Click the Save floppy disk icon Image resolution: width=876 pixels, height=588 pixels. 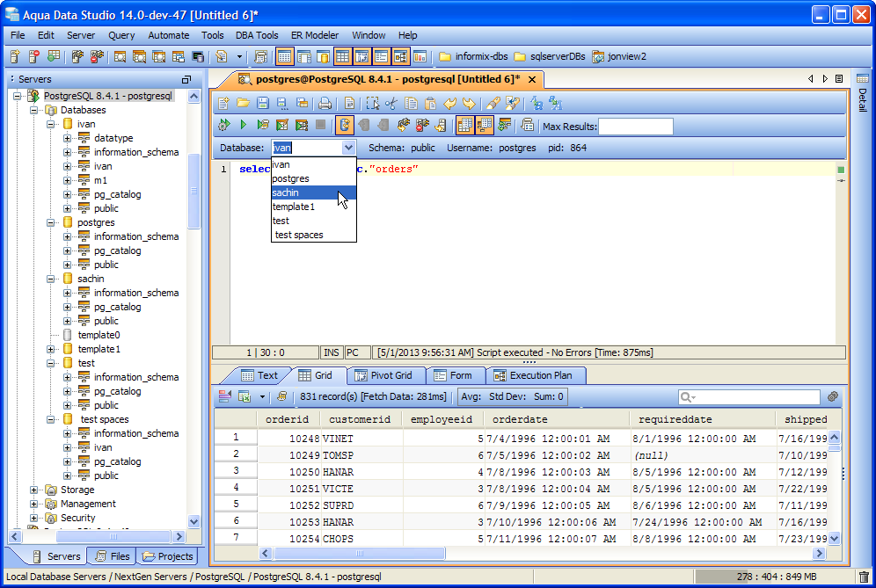pos(263,104)
